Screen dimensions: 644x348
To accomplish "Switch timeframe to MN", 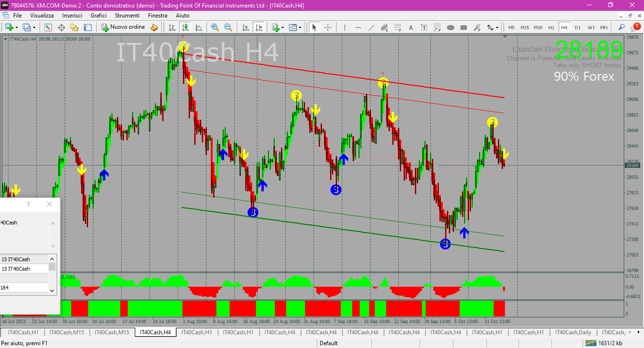I will pyautogui.click(x=604, y=27).
